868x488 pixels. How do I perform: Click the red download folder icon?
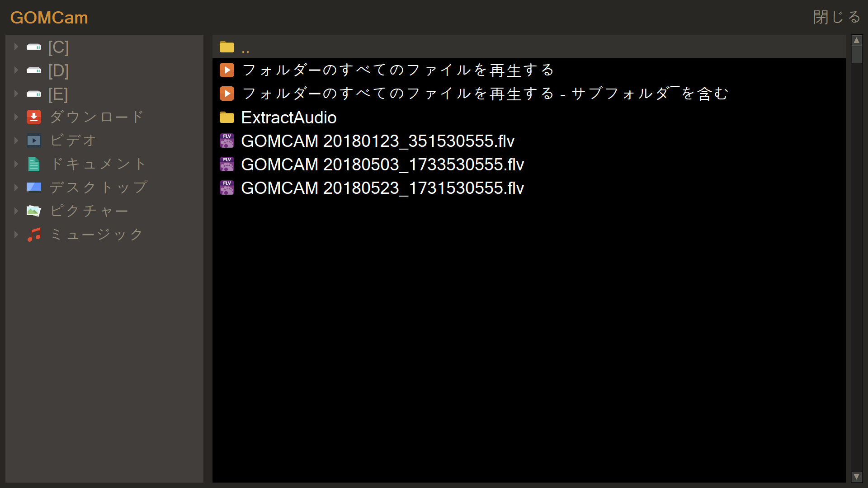(34, 117)
